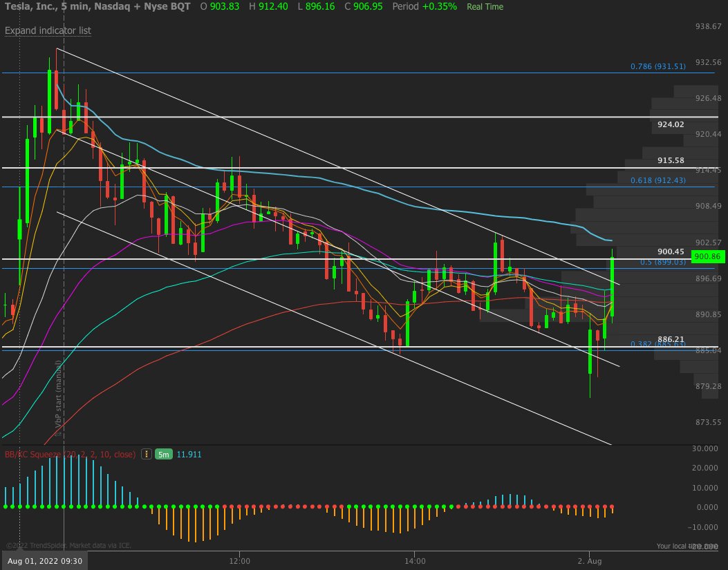The width and height of the screenshot is (728, 570).
Task: Click the VbP start (manual) marker label
Action: click(x=59, y=398)
